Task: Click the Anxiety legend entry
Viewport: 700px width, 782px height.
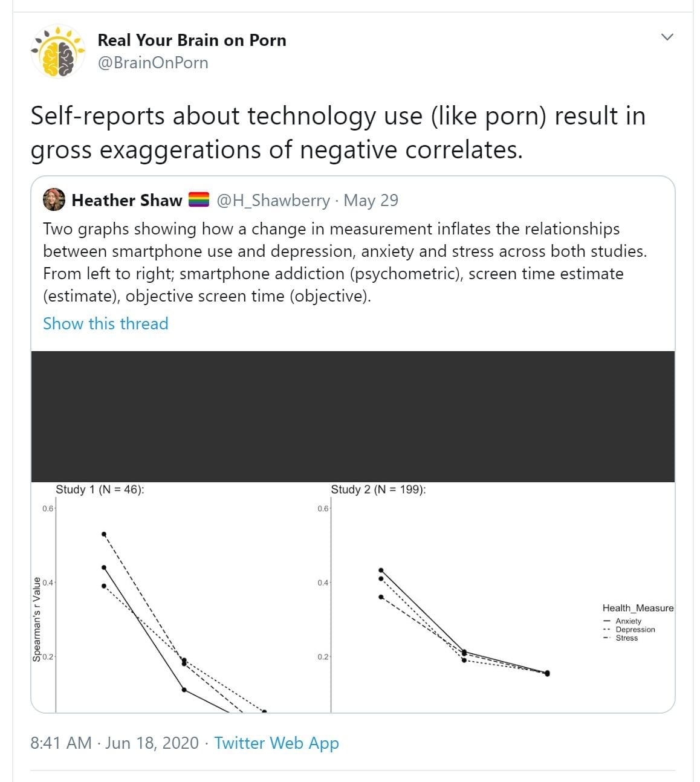Action: (628, 621)
